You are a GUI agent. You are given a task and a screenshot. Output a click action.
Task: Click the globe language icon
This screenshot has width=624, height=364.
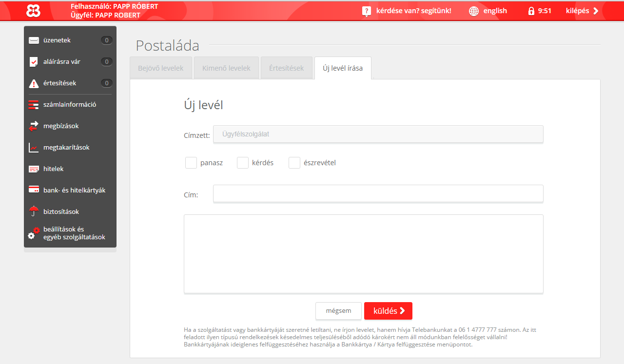pos(474,11)
